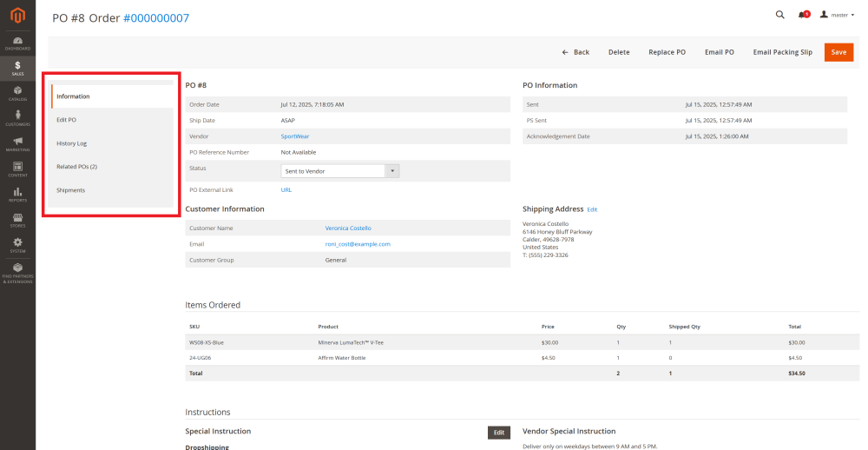Open Find Partners & Extensions

(17, 274)
